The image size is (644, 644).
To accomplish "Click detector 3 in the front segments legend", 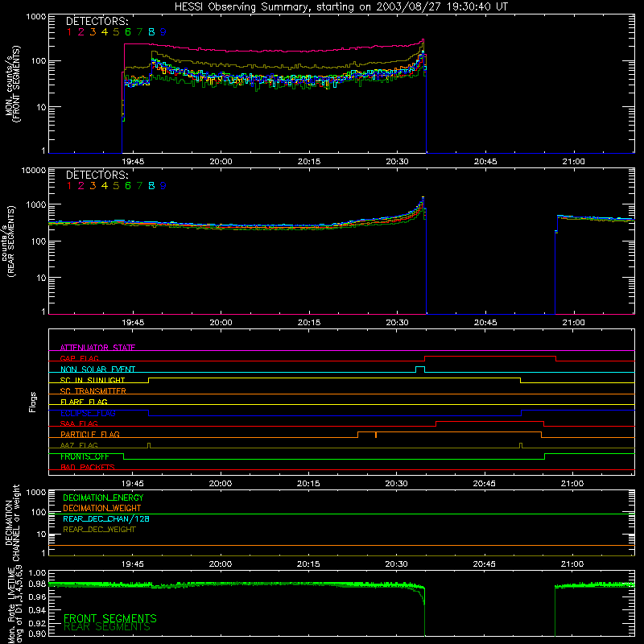I will 93,32.
